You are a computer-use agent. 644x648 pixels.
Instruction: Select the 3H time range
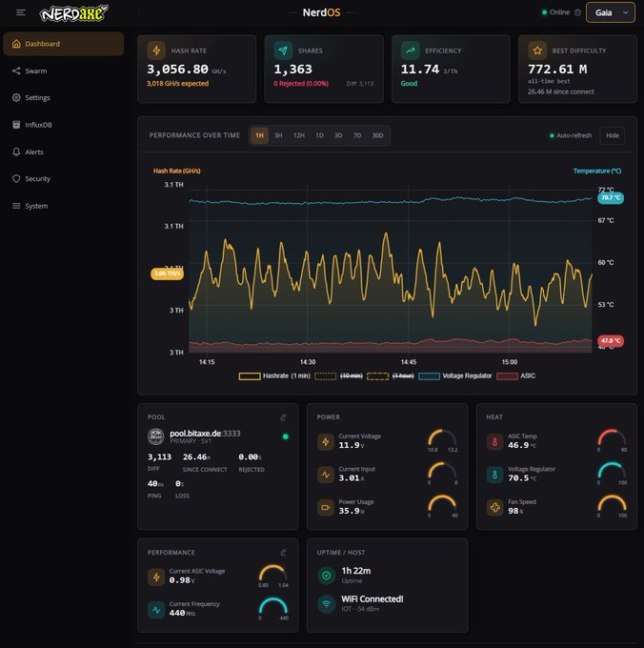pyautogui.click(x=278, y=135)
